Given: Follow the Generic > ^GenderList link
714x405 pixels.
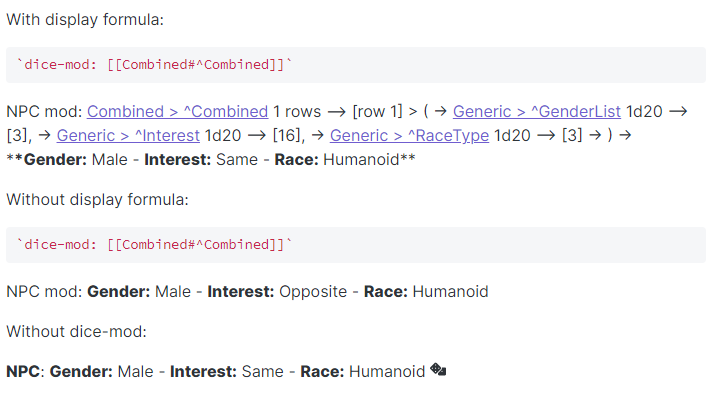Looking at the screenshot, I should point(536,111).
